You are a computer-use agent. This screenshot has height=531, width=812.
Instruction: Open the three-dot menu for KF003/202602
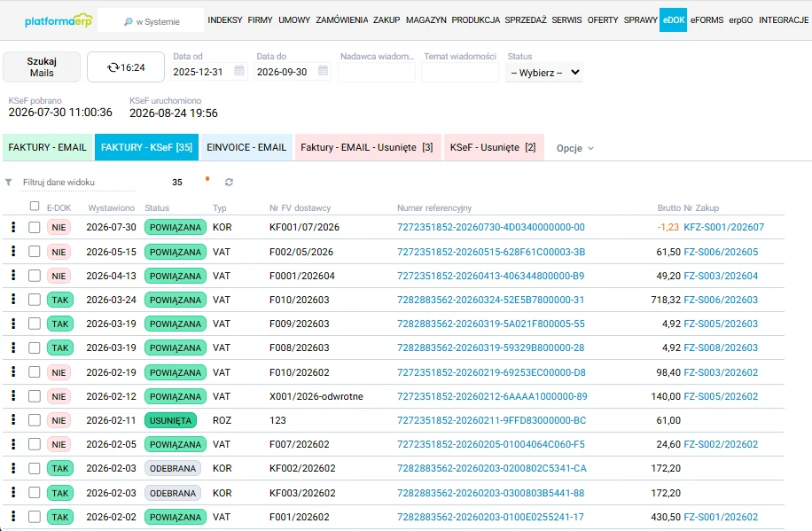point(13,493)
